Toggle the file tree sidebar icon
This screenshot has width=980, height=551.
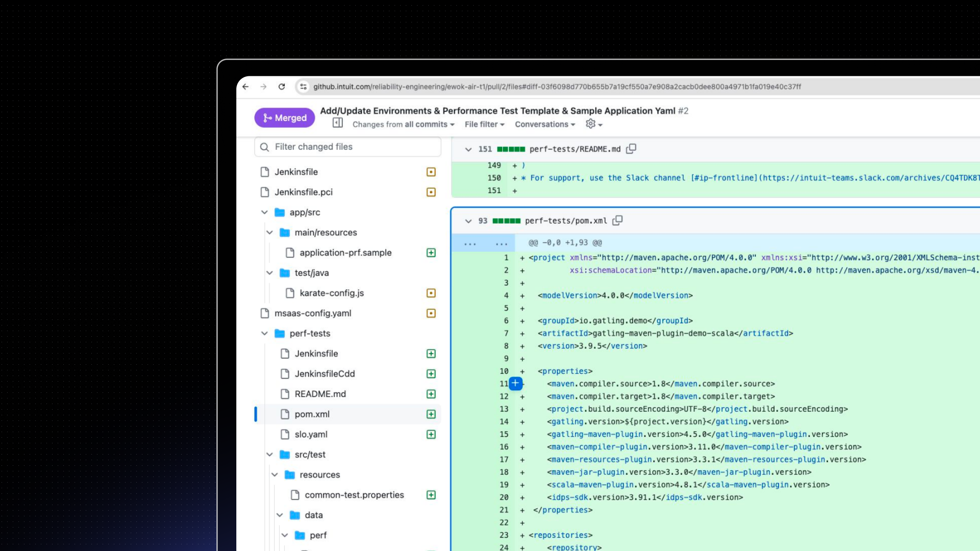click(x=337, y=123)
